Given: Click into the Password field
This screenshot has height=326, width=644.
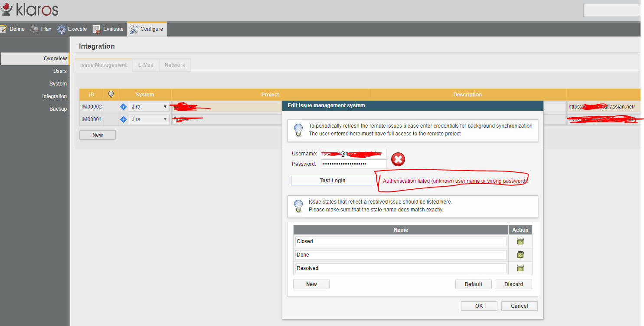Looking at the screenshot, I should tap(353, 164).
